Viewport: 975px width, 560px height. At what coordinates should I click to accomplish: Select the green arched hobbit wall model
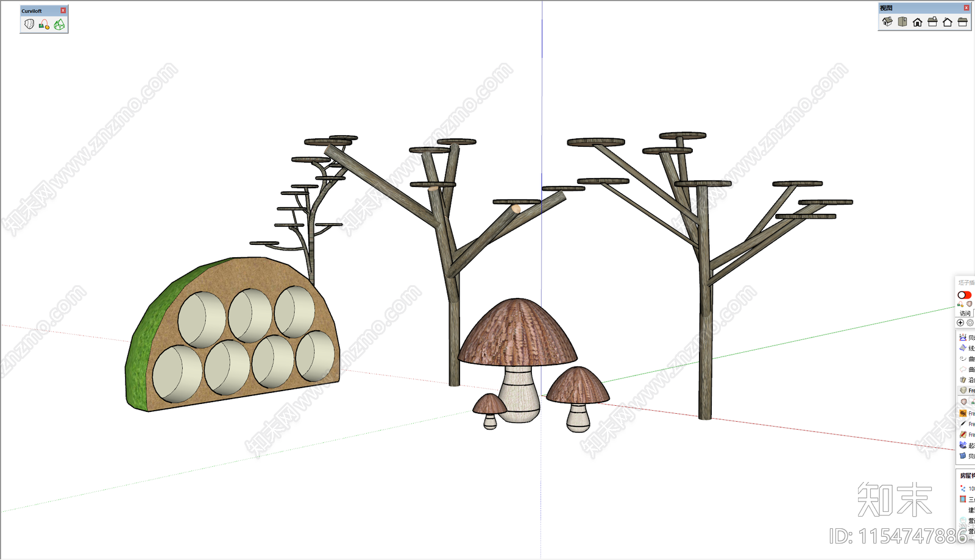click(x=232, y=334)
